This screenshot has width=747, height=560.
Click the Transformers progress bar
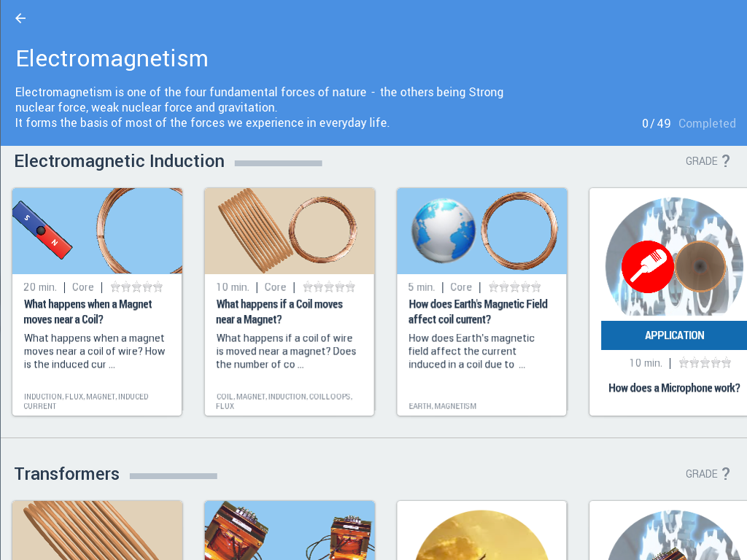174,476
